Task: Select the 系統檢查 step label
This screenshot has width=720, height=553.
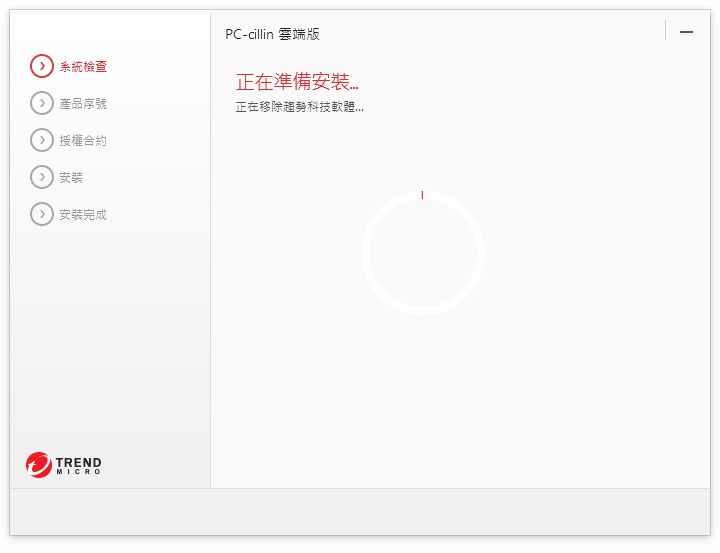Action: pyautogui.click(x=83, y=67)
